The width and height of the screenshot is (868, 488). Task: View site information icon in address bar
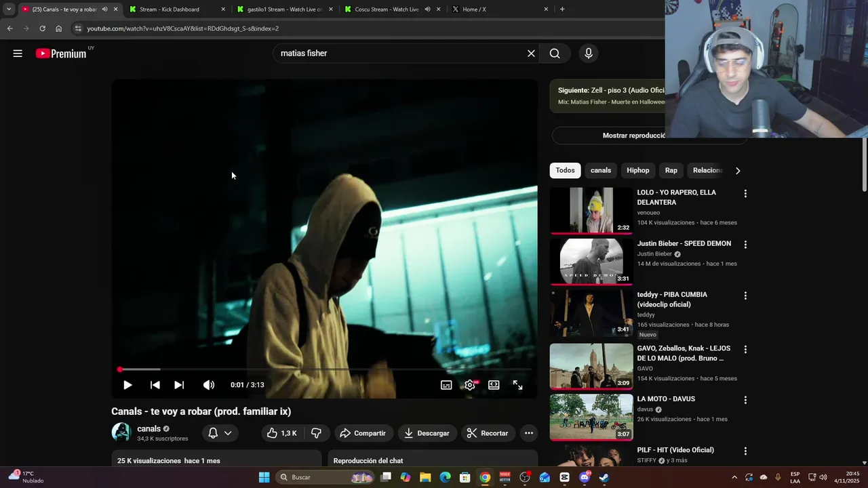(78, 28)
